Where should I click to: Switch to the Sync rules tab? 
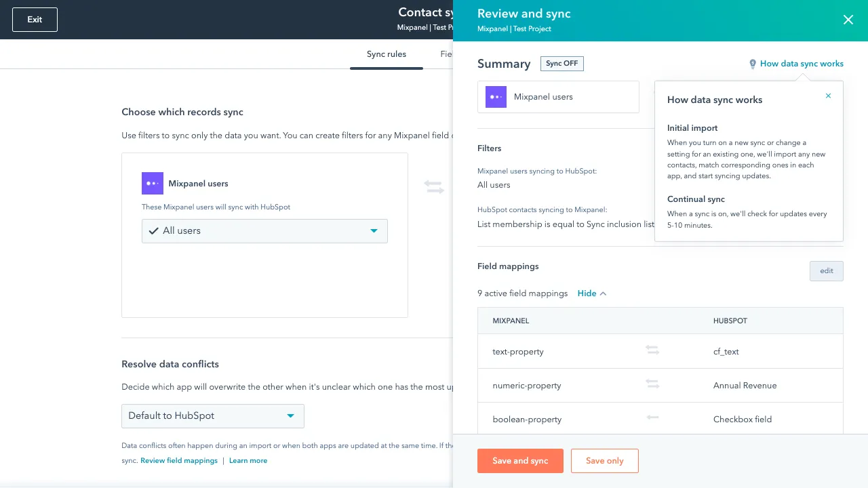point(386,54)
